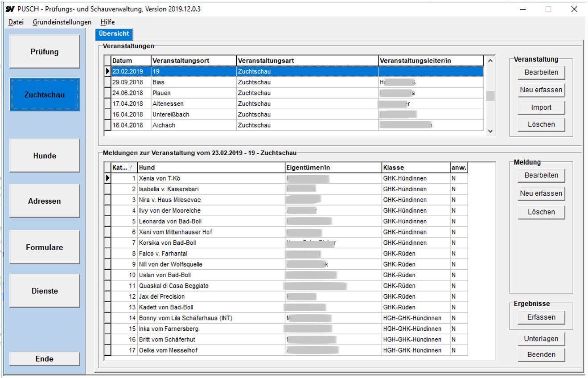
Task: Click the Veranstaltungsart column header
Action: [307, 61]
